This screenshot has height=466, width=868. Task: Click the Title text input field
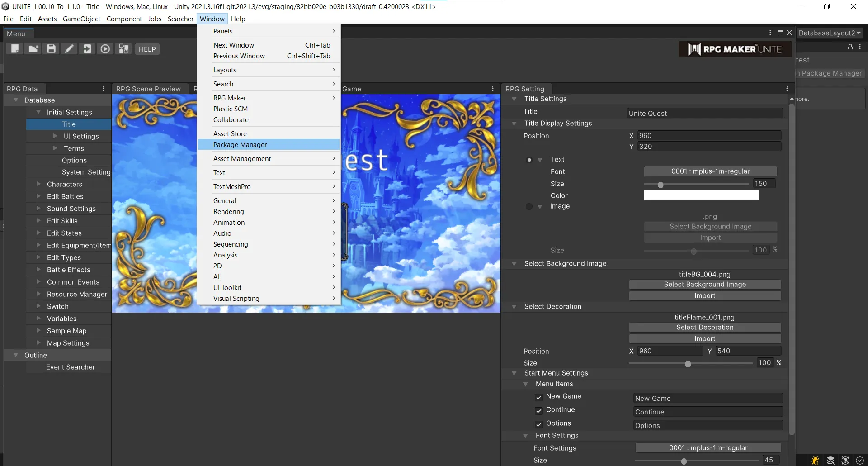coord(705,114)
